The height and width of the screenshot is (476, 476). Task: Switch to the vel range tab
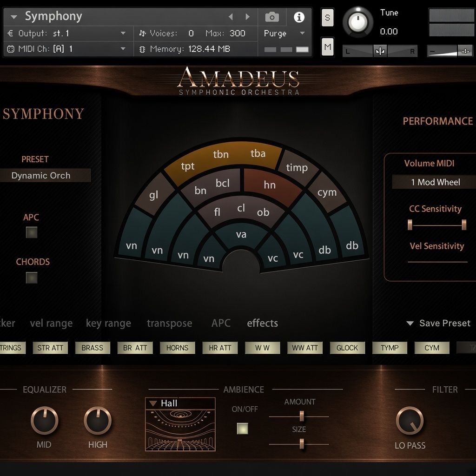click(51, 324)
